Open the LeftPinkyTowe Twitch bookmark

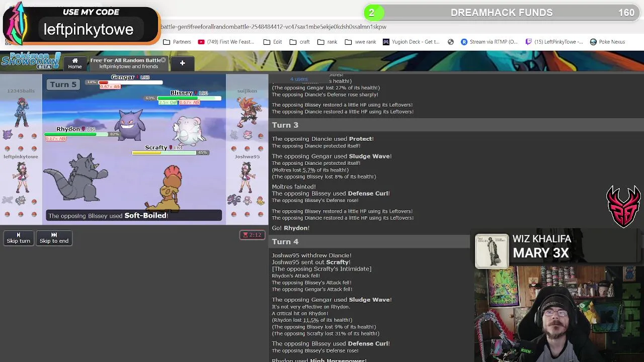click(x=554, y=42)
